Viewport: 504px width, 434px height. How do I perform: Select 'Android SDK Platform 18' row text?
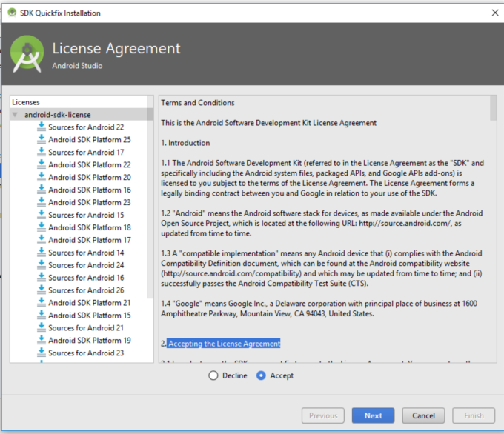(x=90, y=227)
